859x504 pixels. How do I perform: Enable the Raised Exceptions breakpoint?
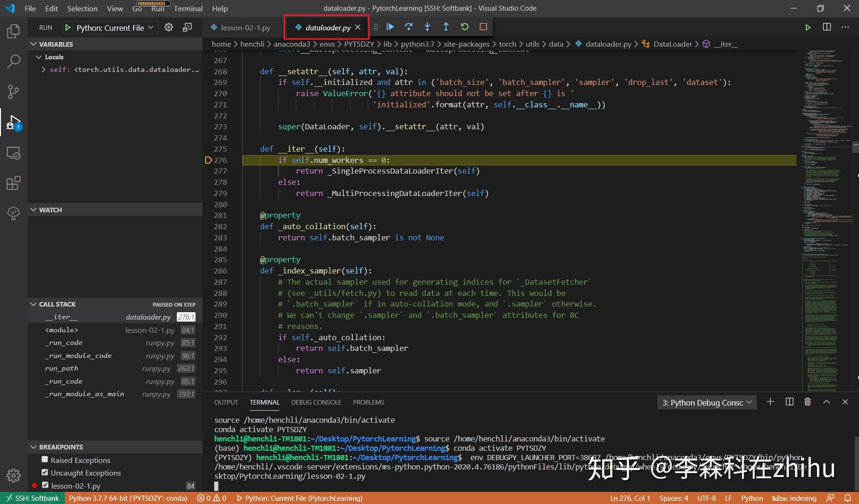tap(45, 459)
